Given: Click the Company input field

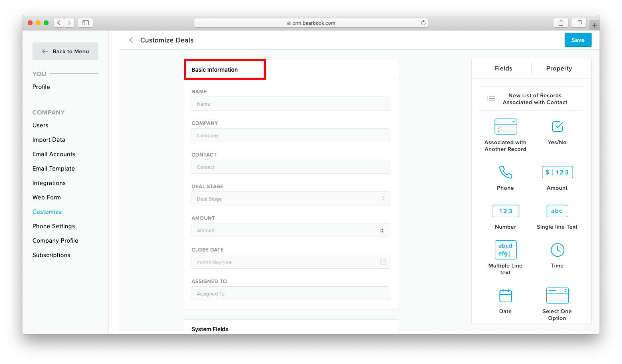Looking at the screenshot, I should (x=291, y=135).
